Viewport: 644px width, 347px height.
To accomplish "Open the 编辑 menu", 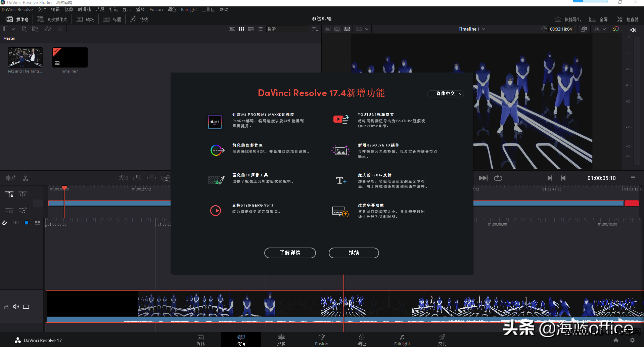I will pyautogui.click(x=55, y=9).
